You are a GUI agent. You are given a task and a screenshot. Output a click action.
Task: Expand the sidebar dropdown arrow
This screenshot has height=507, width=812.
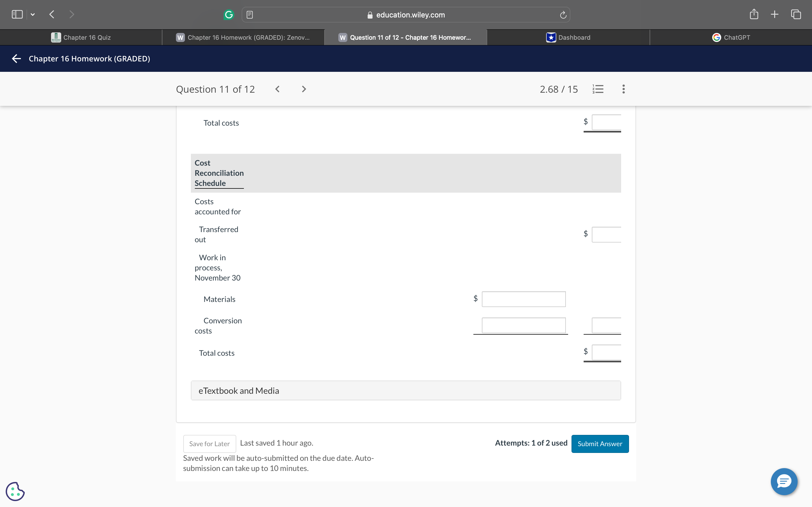click(x=32, y=14)
